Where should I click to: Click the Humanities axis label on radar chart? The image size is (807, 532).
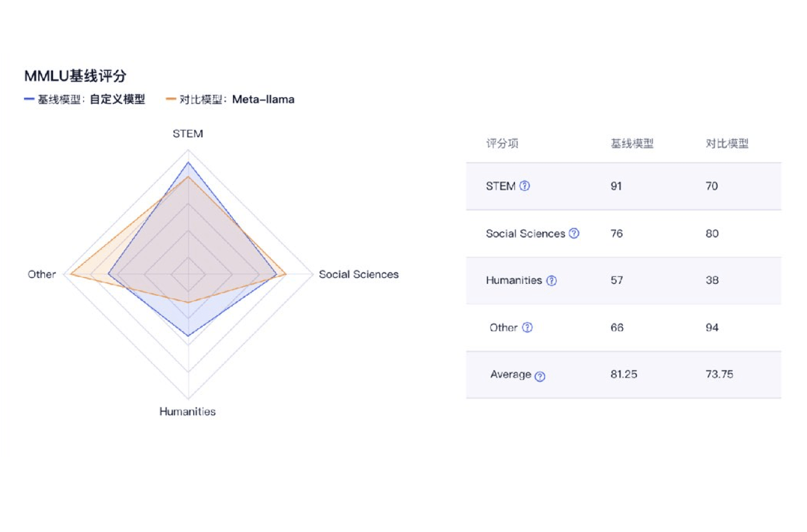(x=188, y=411)
